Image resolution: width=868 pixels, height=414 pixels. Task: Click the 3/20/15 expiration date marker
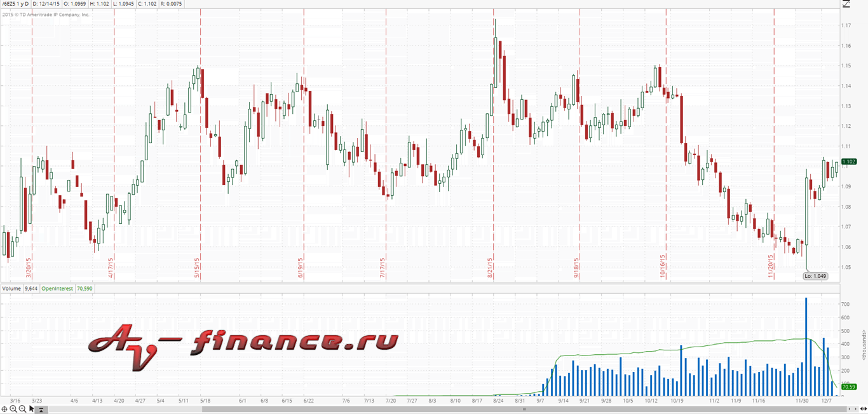pos(29,266)
